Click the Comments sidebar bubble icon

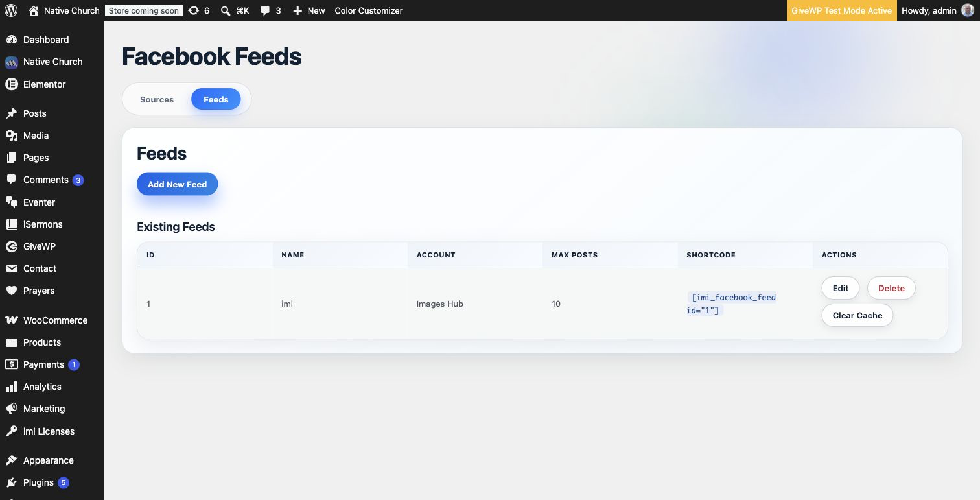click(12, 180)
